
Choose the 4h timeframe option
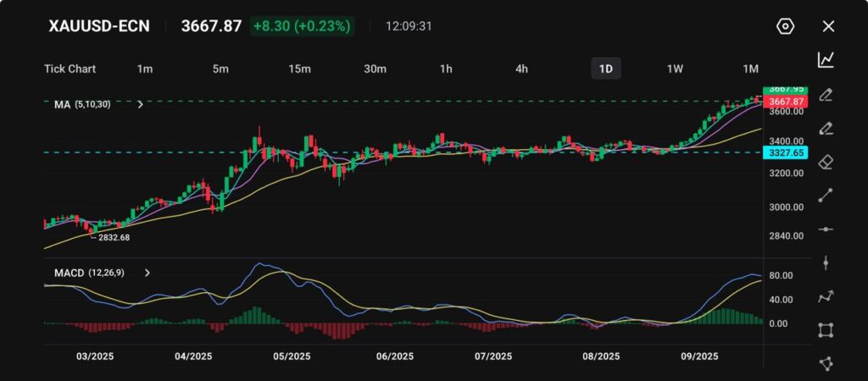click(522, 69)
